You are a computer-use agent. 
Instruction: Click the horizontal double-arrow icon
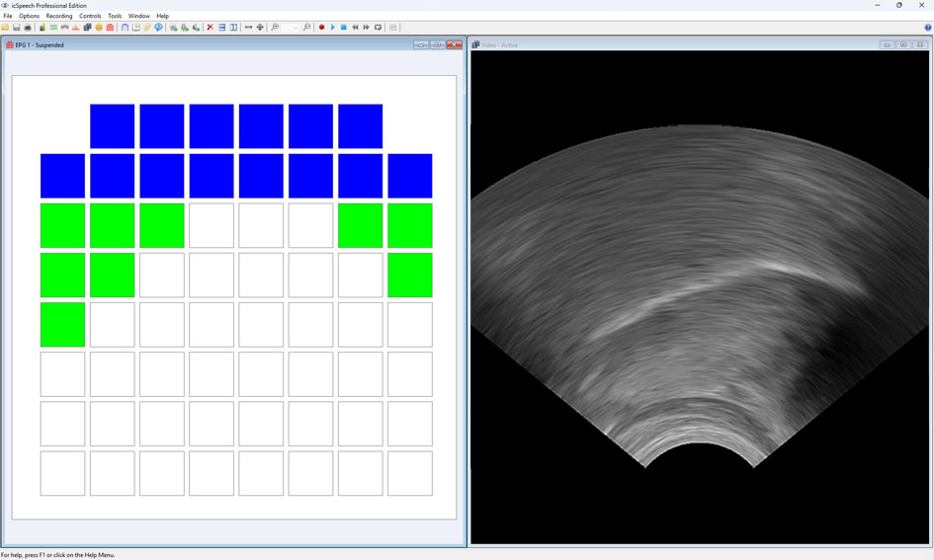[248, 28]
